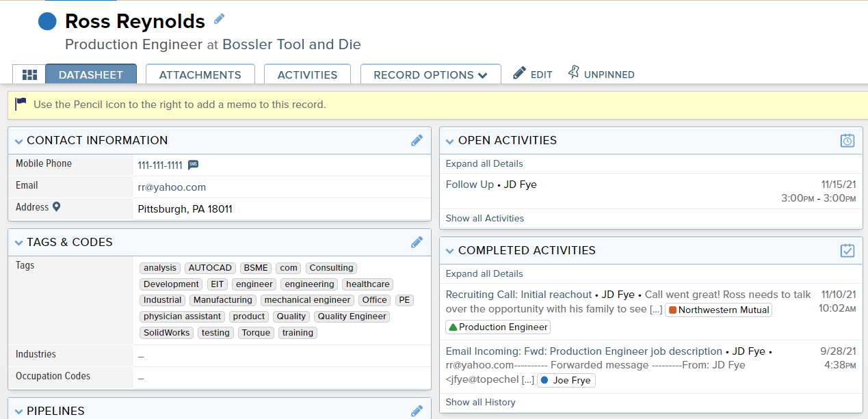
Task: Click the 111-111-1111 phone number
Action: (x=160, y=165)
